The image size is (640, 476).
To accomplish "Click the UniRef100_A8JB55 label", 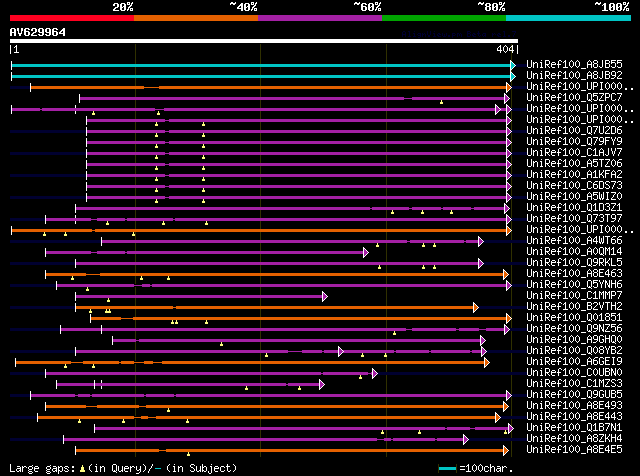I will [x=574, y=65].
